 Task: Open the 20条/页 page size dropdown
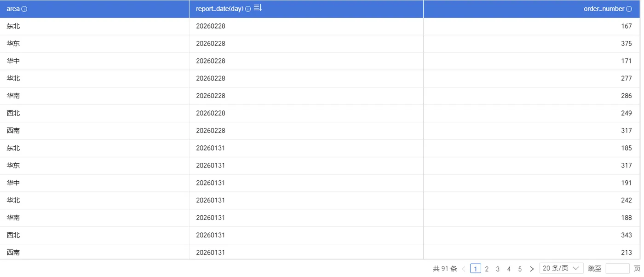pos(561,268)
